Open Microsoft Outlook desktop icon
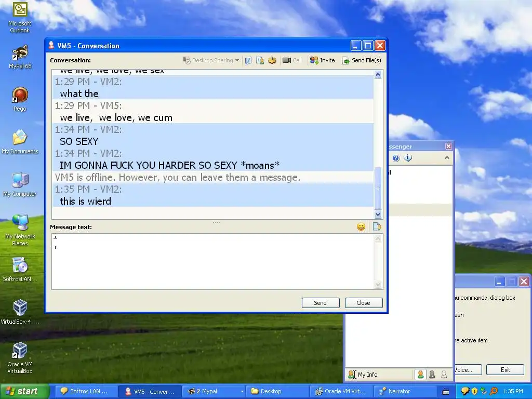This screenshot has width=532, height=399. (x=20, y=18)
